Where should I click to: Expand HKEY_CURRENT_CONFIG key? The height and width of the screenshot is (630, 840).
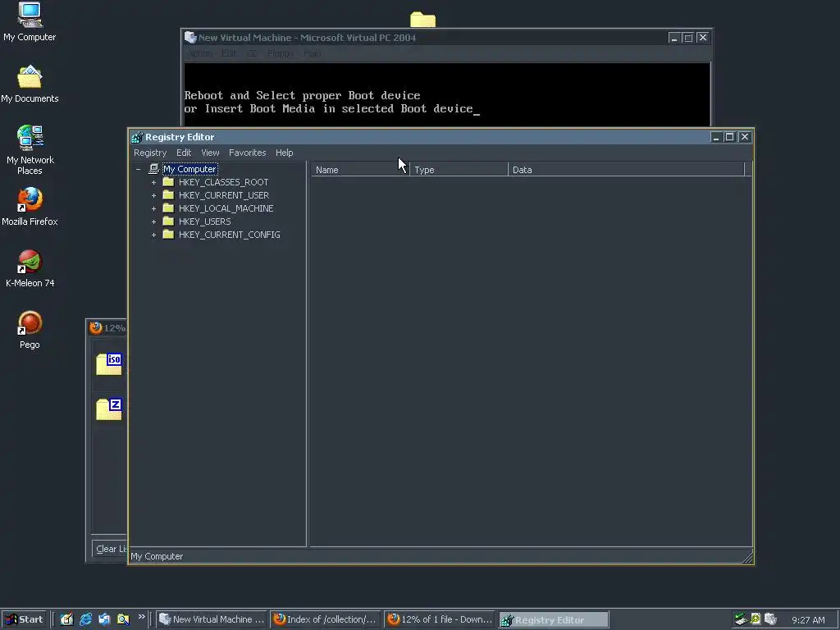(153, 235)
